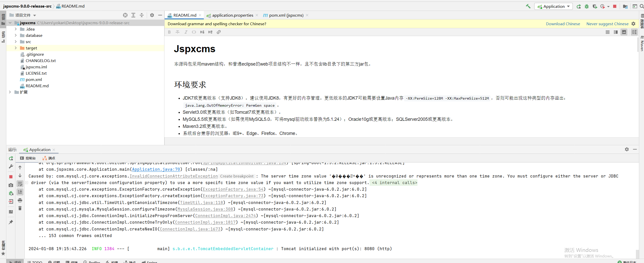Close the README.md editor tab
The height and width of the screenshot is (263, 644).
pos(200,15)
